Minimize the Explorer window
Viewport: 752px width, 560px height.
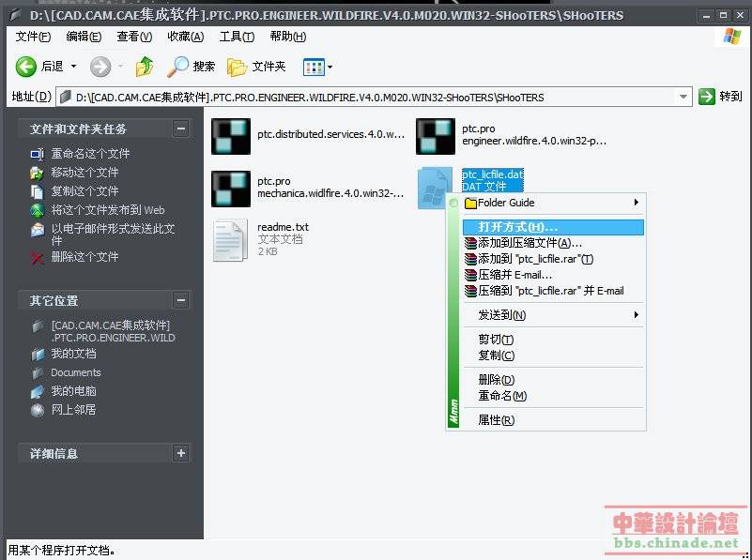[x=706, y=16]
